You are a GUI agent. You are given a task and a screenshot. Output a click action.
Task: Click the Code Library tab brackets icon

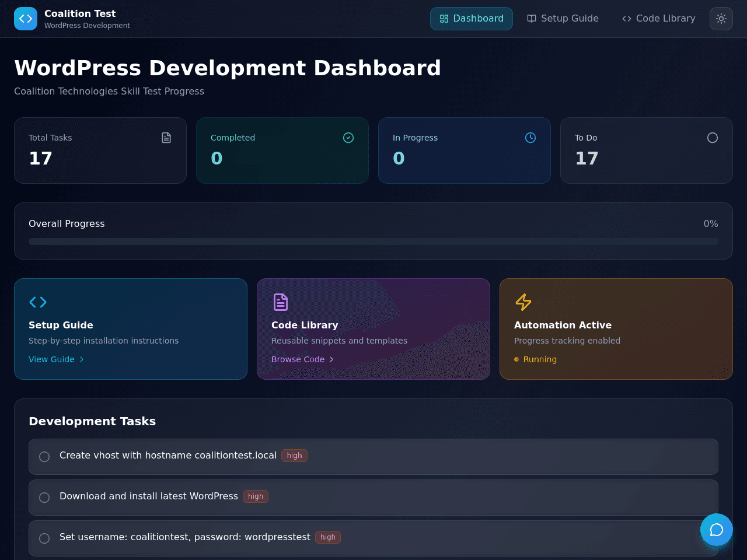627,19
